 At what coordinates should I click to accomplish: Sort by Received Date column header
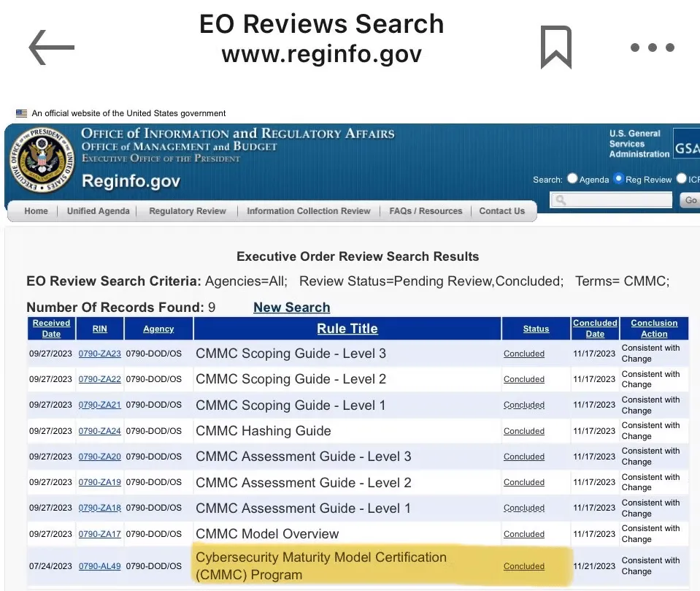coord(51,328)
